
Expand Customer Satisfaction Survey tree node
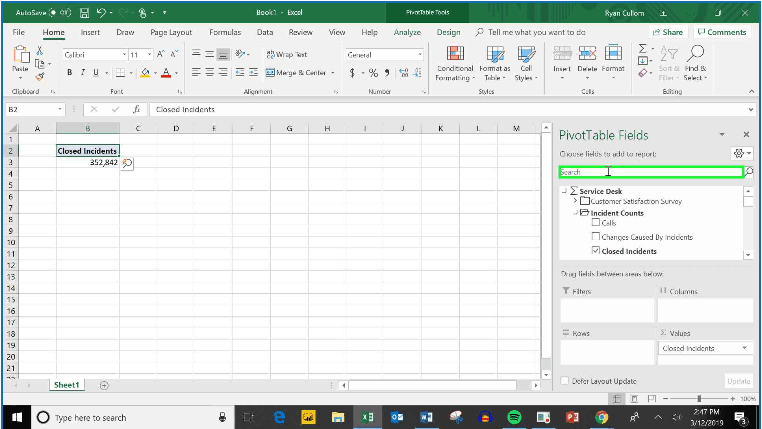pos(575,201)
